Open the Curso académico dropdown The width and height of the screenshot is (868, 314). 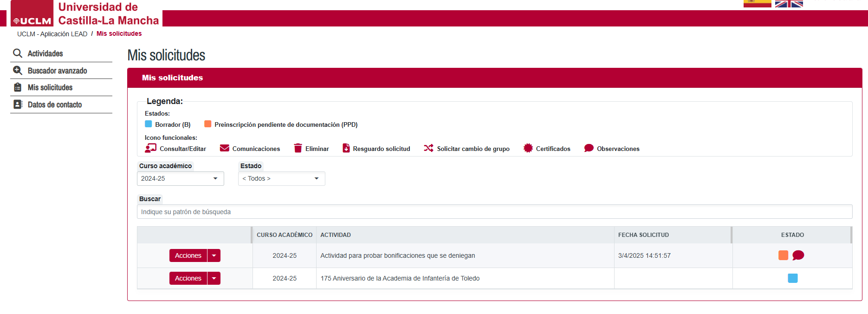[180, 179]
